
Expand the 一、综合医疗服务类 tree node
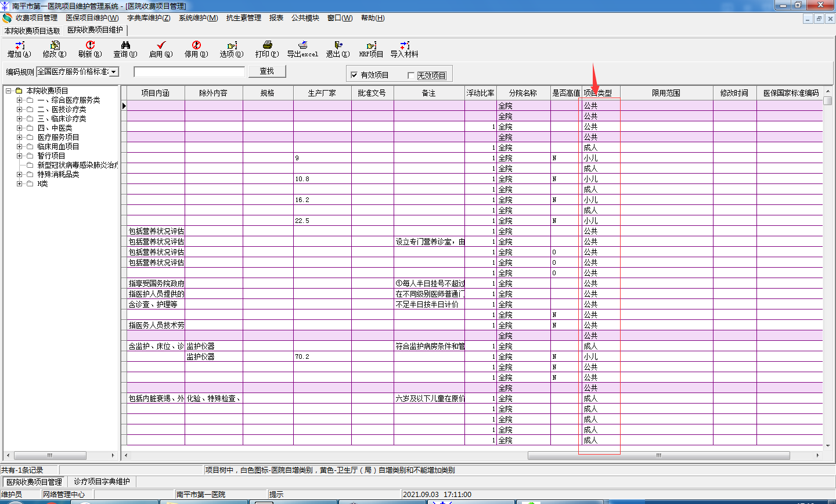(x=19, y=100)
